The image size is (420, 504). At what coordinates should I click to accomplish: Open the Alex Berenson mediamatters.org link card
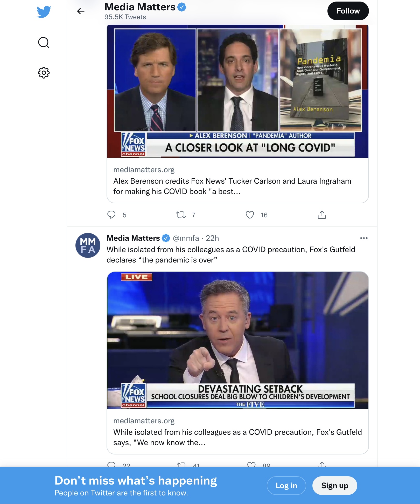tap(238, 181)
